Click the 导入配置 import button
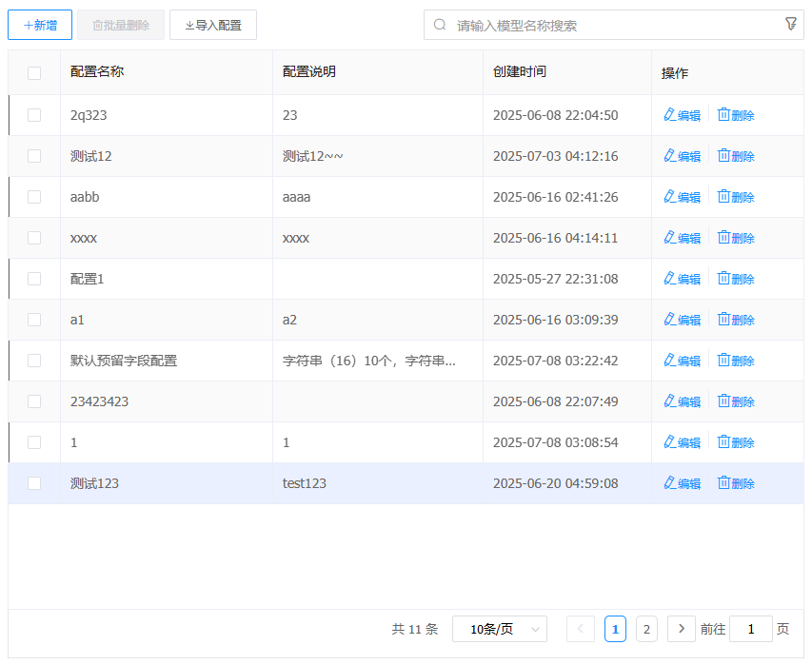The image size is (812, 665). 213,26
